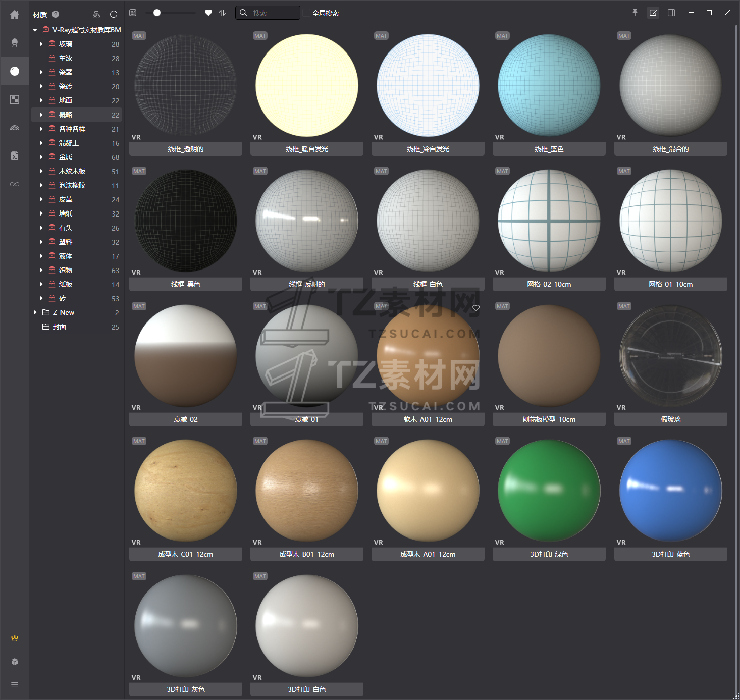Click the hierarchy tree view icon
This screenshot has height=700, width=740.
[97, 14]
